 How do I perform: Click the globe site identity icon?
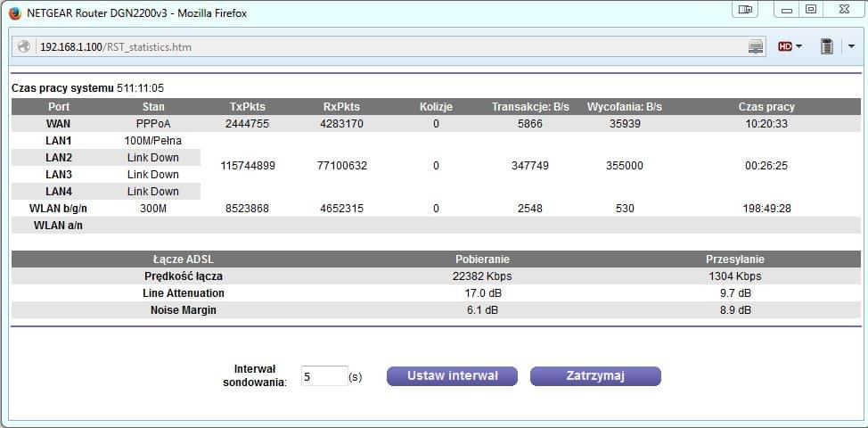click(24, 47)
